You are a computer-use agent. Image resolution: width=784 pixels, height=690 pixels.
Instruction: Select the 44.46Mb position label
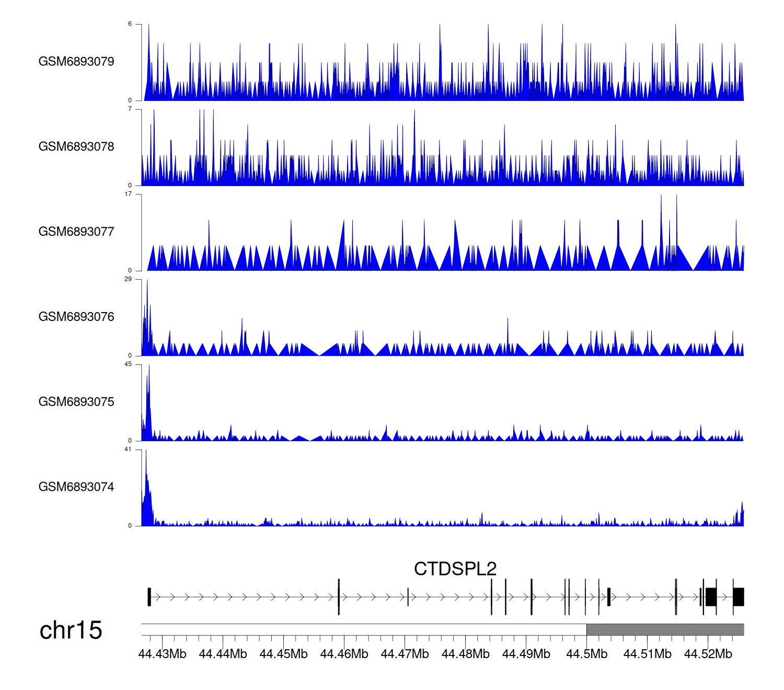(344, 654)
